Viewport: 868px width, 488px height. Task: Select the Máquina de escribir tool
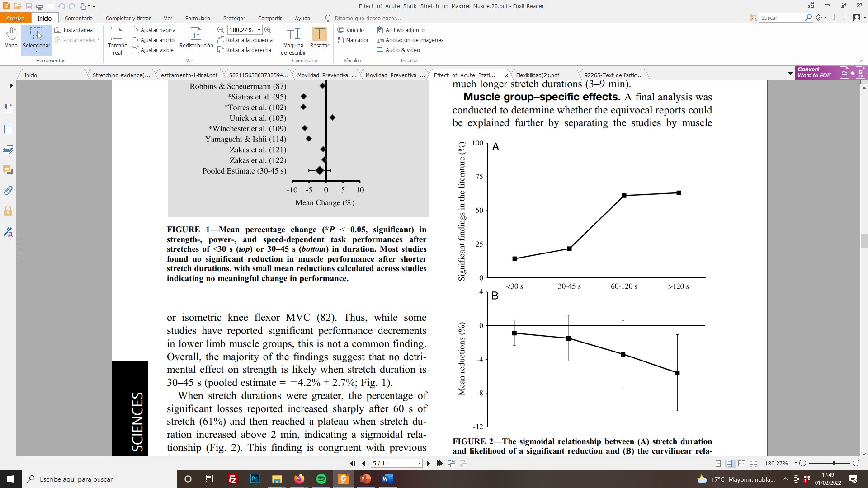(293, 41)
